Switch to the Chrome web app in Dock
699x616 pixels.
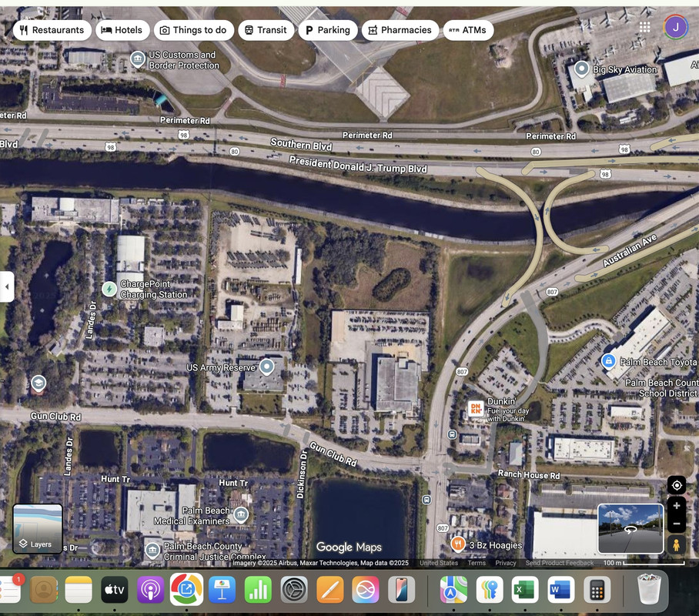(x=186, y=590)
